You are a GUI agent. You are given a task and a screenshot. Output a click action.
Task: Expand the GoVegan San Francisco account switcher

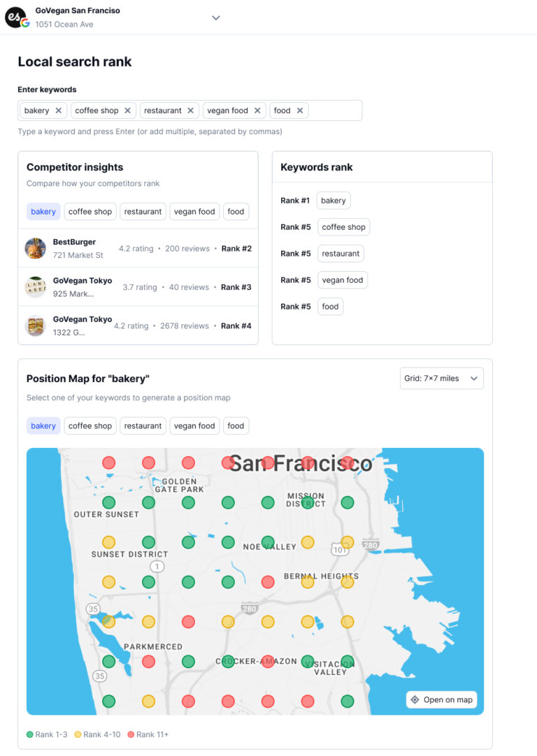216,17
